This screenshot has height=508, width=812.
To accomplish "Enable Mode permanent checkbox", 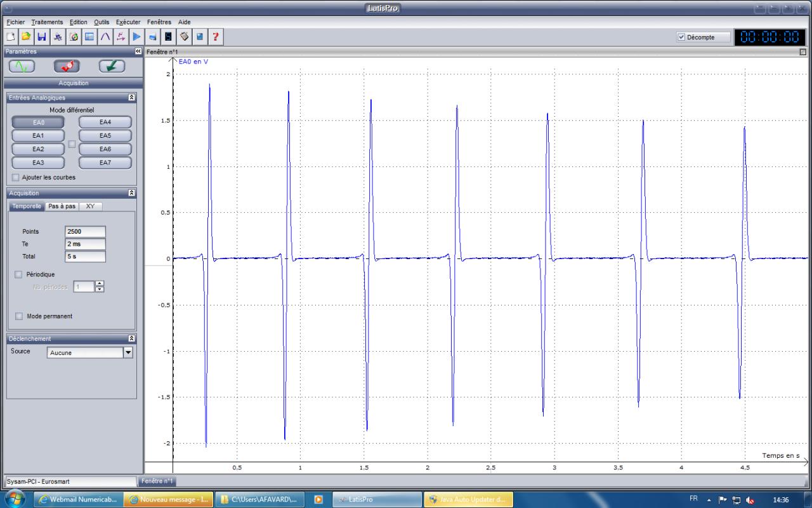I will pos(19,316).
